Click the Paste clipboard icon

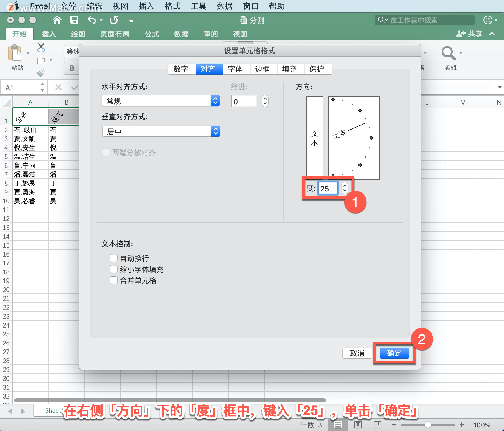point(15,53)
